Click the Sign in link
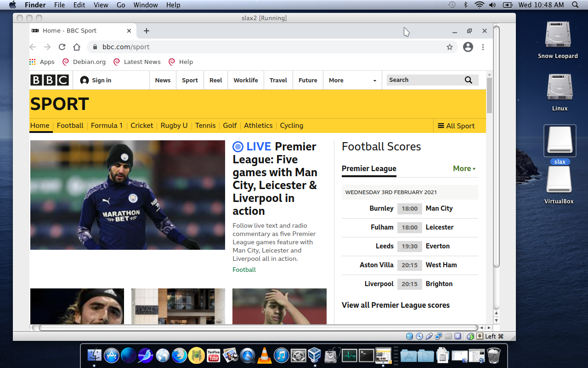Viewport: 588px width, 368px height. [x=96, y=80]
